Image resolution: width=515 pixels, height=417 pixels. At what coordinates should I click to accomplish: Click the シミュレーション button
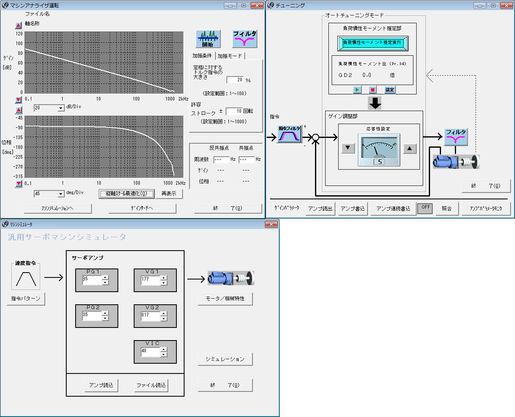coord(225,359)
